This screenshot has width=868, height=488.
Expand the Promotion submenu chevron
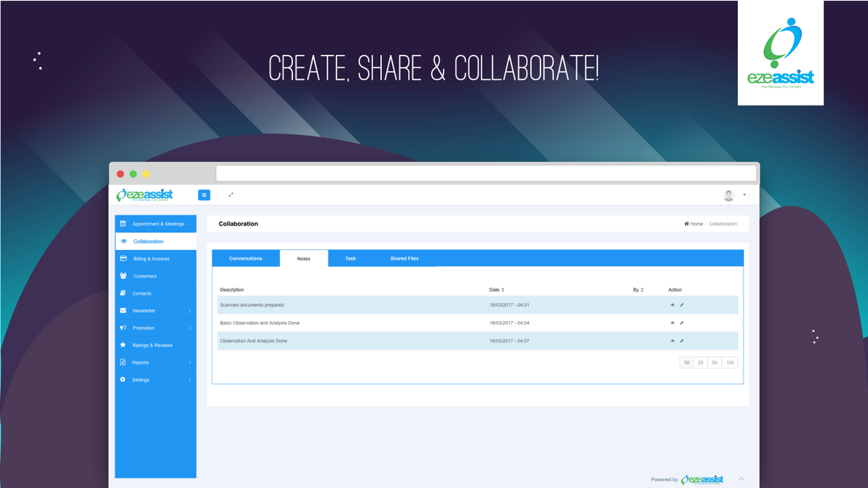pos(190,328)
